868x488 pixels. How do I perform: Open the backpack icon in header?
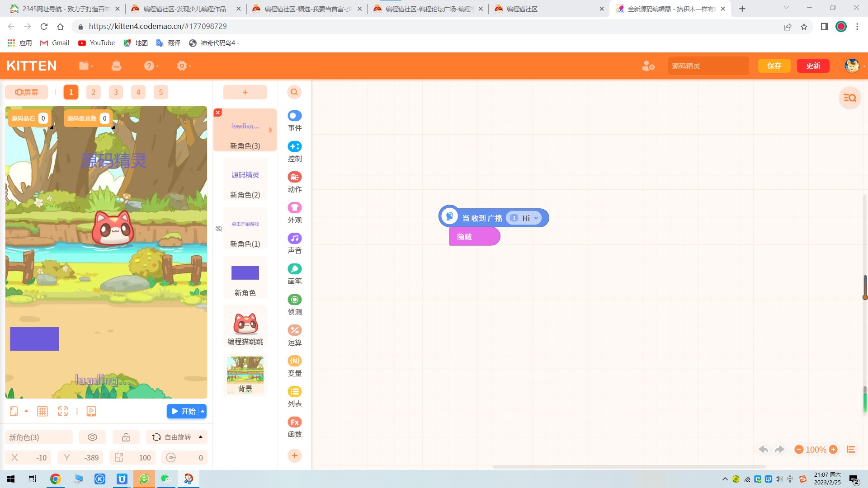pyautogui.click(x=116, y=66)
